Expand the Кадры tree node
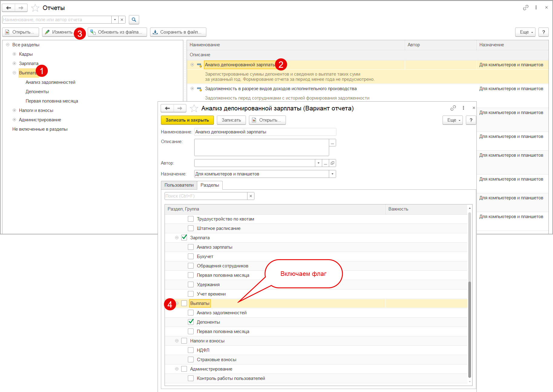 pos(14,54)
